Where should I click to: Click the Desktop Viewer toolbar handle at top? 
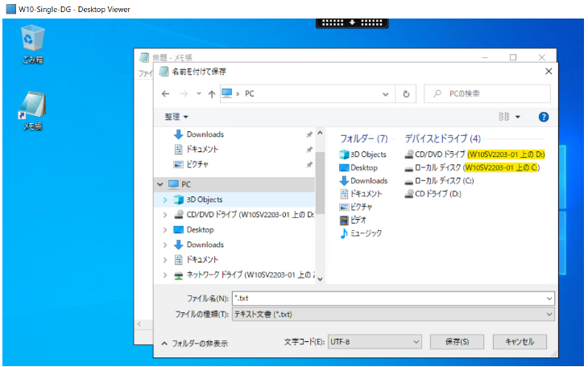352,23
